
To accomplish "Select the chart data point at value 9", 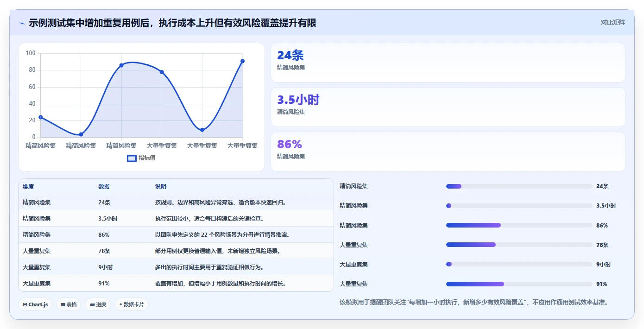I will [202, 130].
